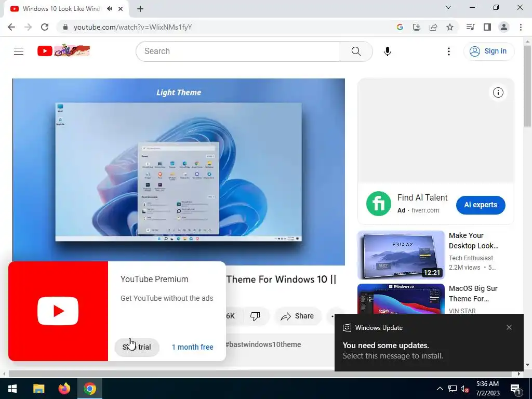Close the YouTube browser tab
The height and width of the screenshot is (399, 532).
[121, 9]
